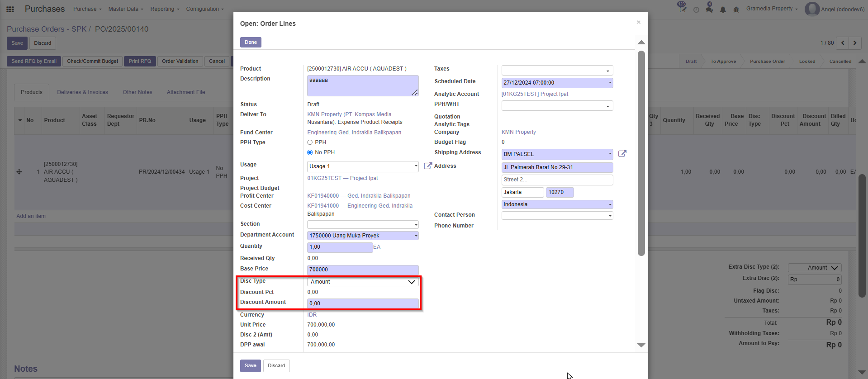Open the Contact Person dropdown
Image resolution: width=868 pixels, height=379 pixels.
click(x=557, y=216)
